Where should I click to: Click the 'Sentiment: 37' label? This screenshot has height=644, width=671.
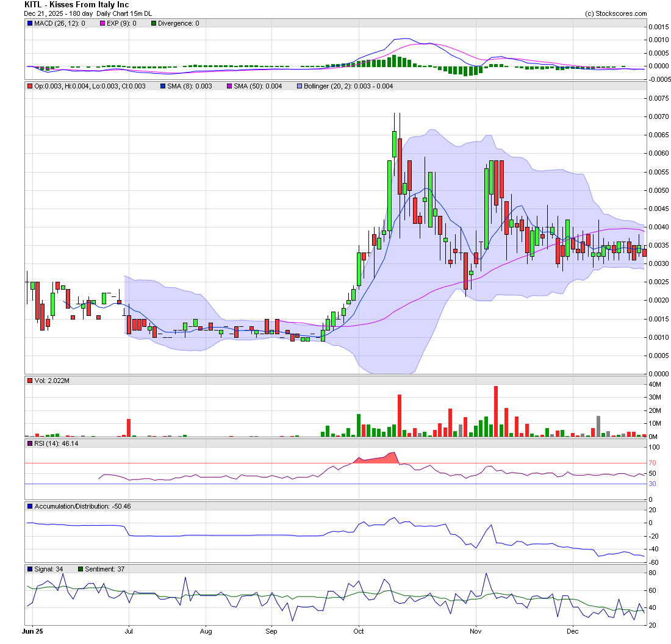tap(105, 570)
